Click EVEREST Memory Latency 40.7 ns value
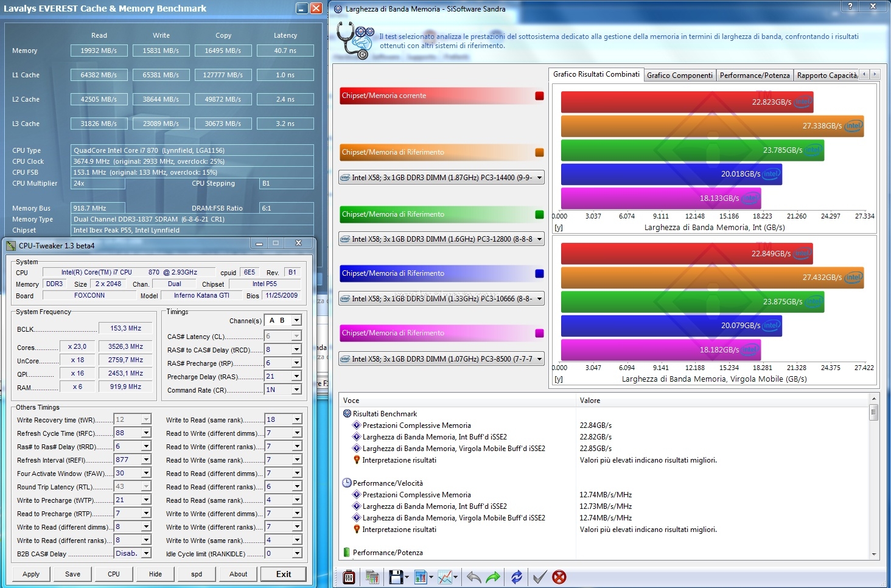 pyautogui.click(x=285, y=51)
